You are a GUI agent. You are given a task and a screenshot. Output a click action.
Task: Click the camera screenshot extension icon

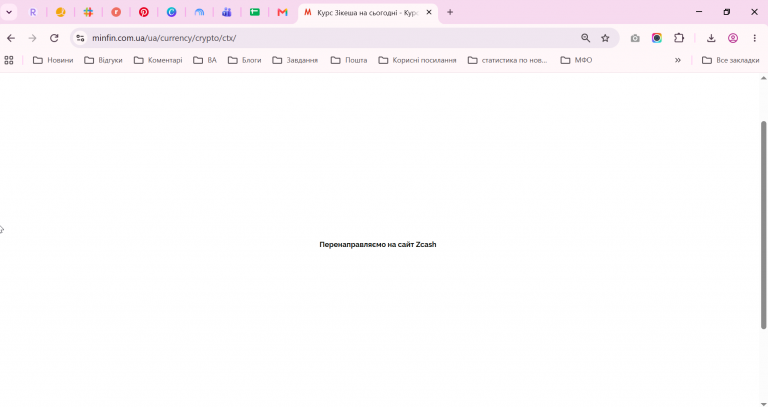635,38
